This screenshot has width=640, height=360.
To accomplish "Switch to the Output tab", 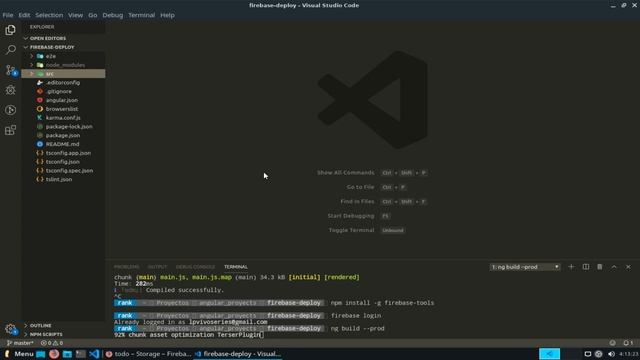I will (158, 267).
